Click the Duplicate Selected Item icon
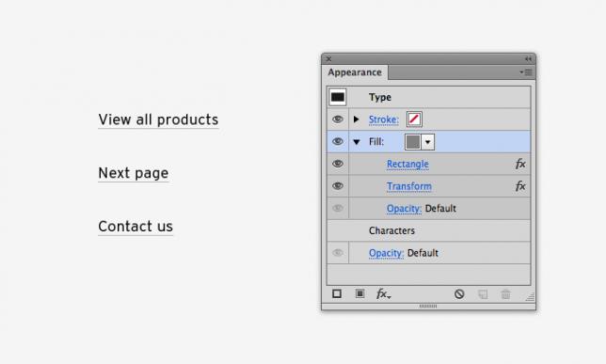This screenshot has height=364, width=606. coord(483,294)
